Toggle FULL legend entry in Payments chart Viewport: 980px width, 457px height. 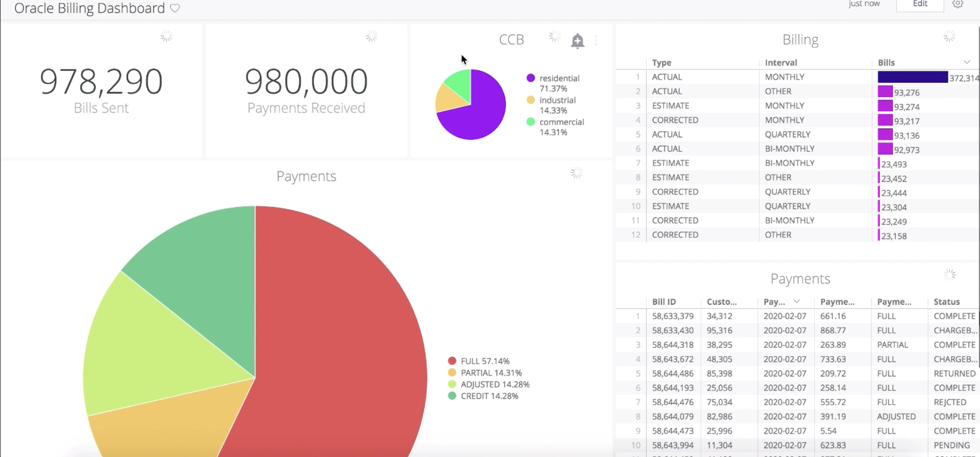tap(479, 361)
